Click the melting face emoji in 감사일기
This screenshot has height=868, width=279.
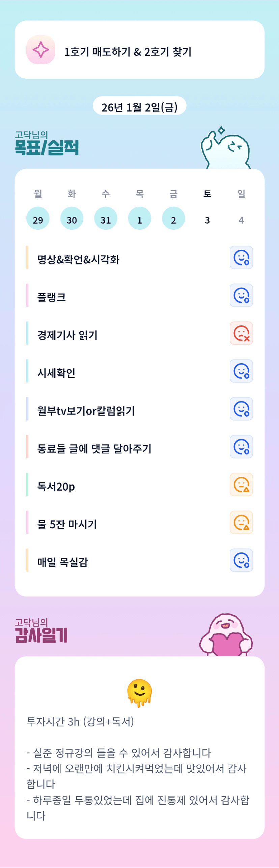tap(139, 693)
